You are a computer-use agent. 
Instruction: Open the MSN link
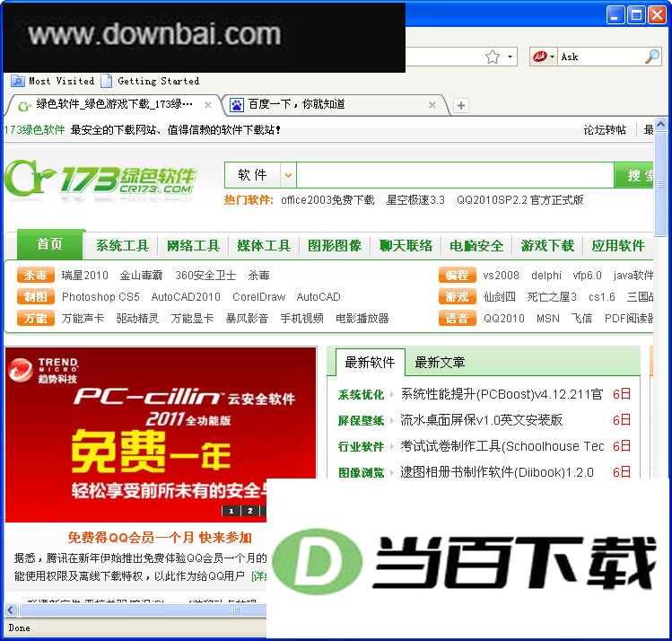pyautogui.click(x=547, y=318)
